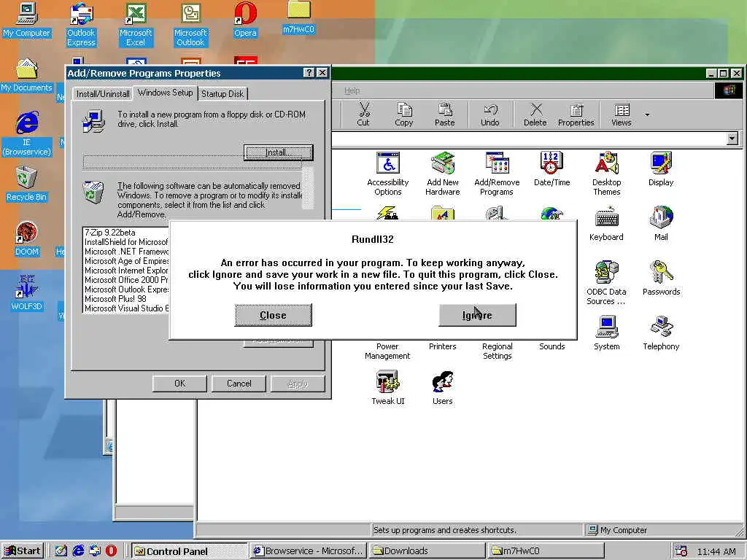Viewport: 747px width, 560px height.
Task: Select the Sounds label
Action: (551, 346)
